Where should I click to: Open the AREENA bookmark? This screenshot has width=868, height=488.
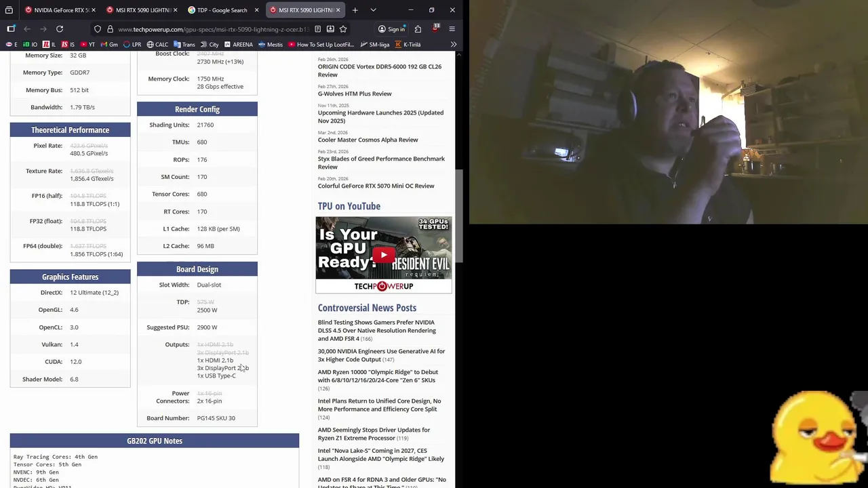(238, 45)
